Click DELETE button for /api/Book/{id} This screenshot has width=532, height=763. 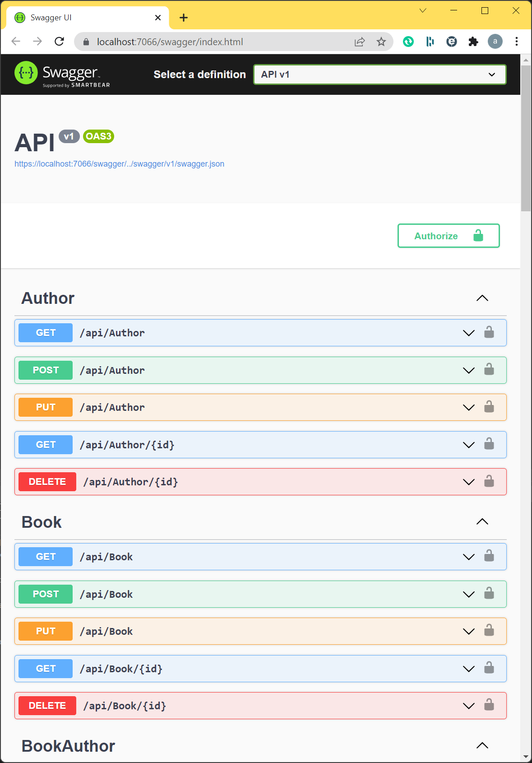47,706
